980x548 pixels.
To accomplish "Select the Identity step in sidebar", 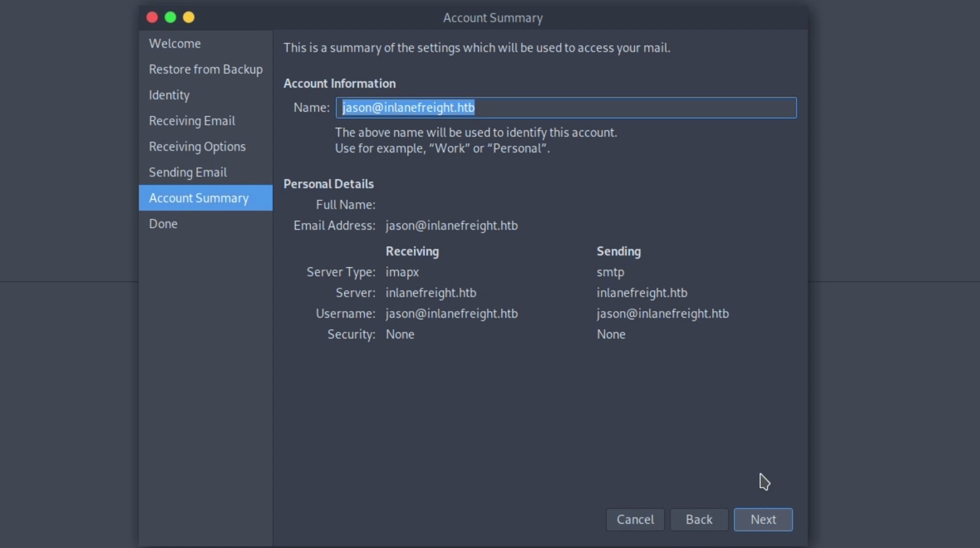I will pyautogui.click(x=206, y=95).
